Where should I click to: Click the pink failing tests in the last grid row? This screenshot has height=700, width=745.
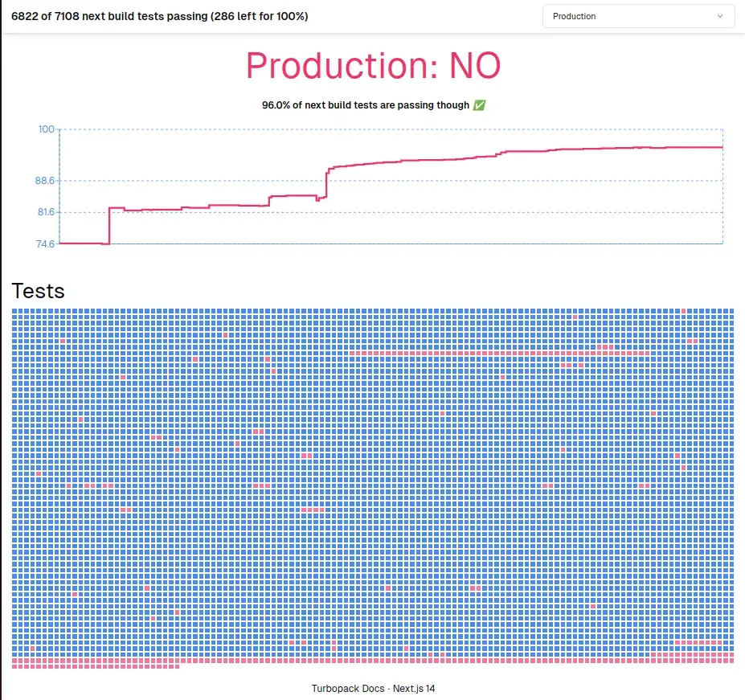pyautogui.click(x=95, y=666)
